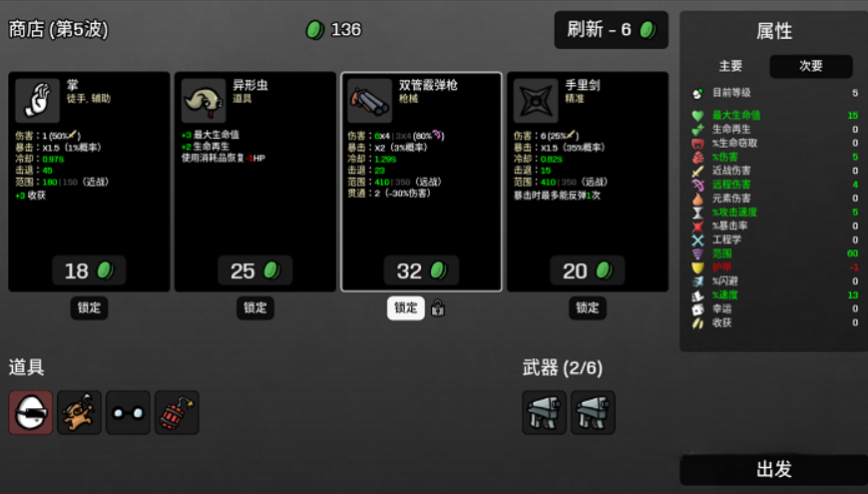
Task: Select the second SMG weapon slot
Action: [x=593, y=412]
